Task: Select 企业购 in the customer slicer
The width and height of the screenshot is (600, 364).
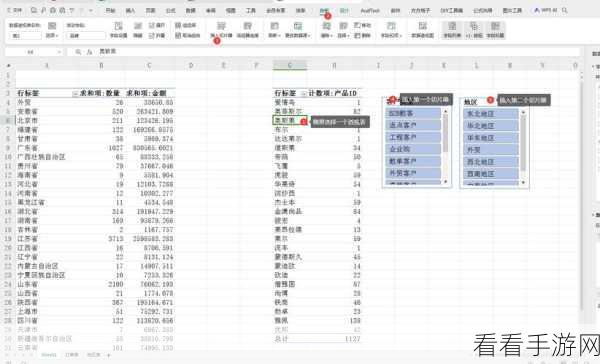Action: (413, 149)
